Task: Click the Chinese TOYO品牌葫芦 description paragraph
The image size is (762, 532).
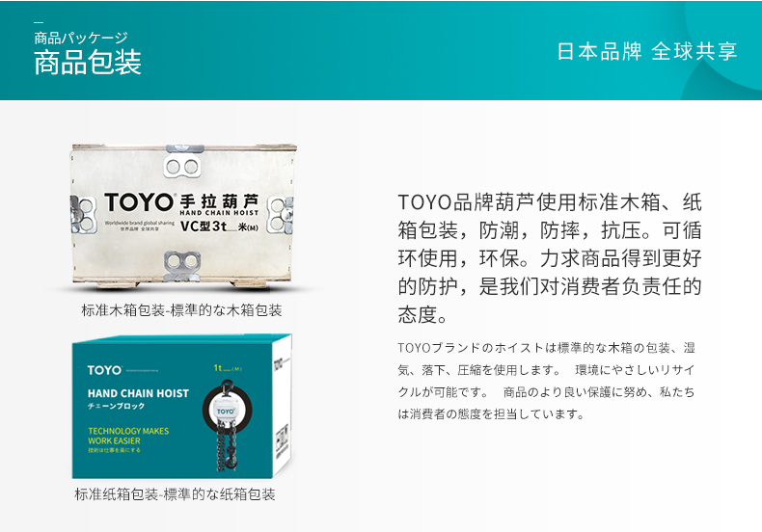Action: (x=550, y=258)
